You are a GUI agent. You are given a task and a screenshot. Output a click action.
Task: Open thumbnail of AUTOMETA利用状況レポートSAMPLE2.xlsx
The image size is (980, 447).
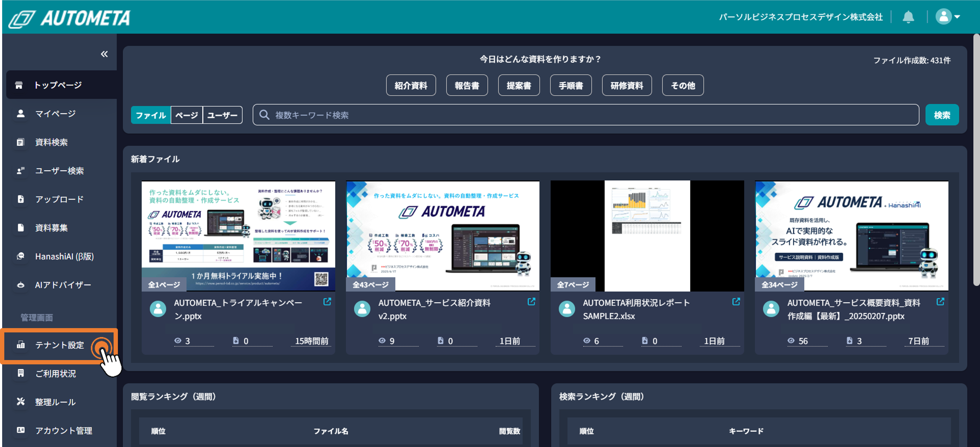(x=647, y=236)
